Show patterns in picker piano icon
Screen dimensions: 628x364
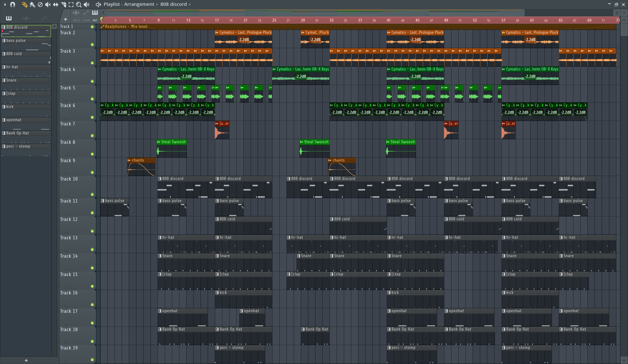pos(9,18)
